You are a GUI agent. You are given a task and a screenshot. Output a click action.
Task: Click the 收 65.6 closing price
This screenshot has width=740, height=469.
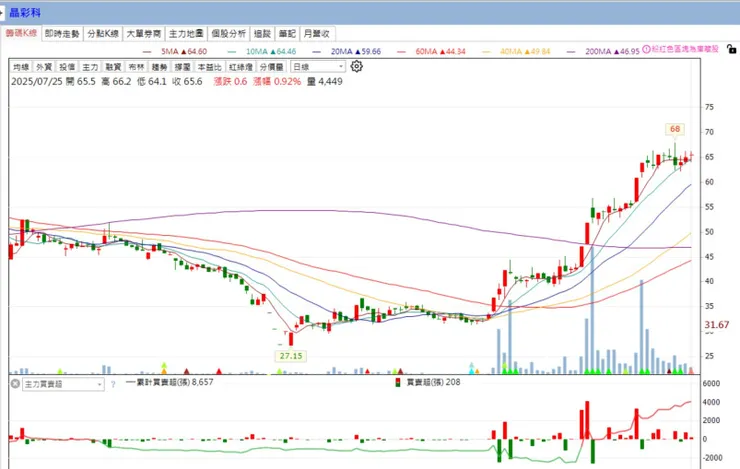(x=187, y=82)
